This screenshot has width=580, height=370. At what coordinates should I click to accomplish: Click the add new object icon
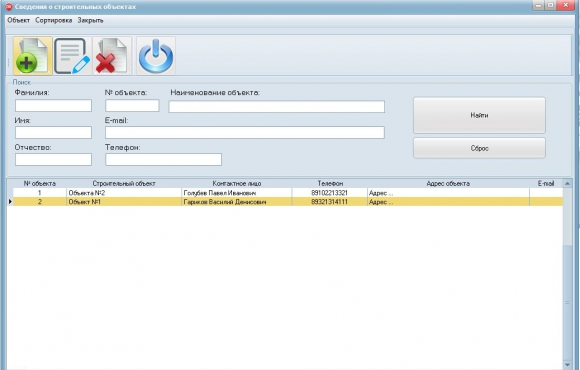click(x=33, y=56)
